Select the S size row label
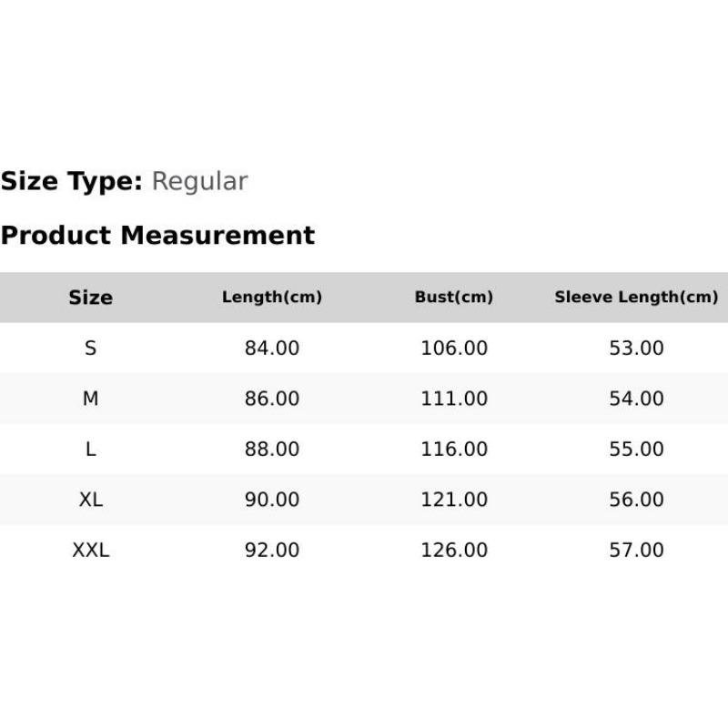Viewport: 728px width, 728px height. [90, 348]
